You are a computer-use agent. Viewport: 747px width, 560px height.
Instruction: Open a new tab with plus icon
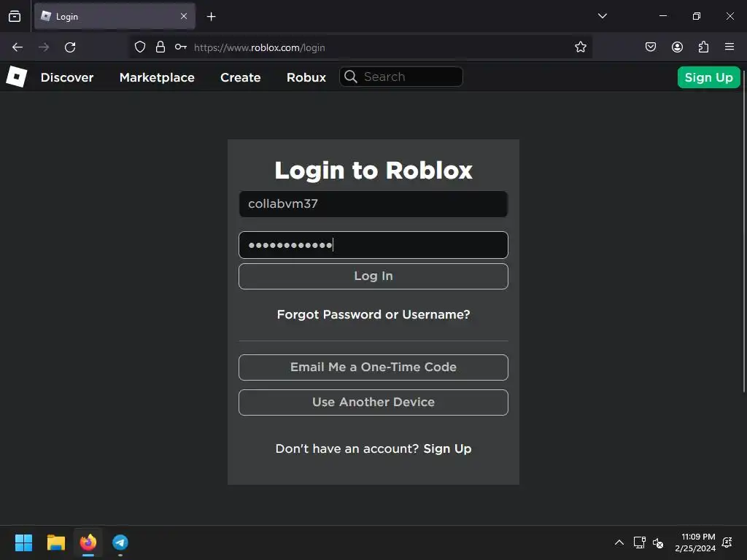[x=211, y=17]
